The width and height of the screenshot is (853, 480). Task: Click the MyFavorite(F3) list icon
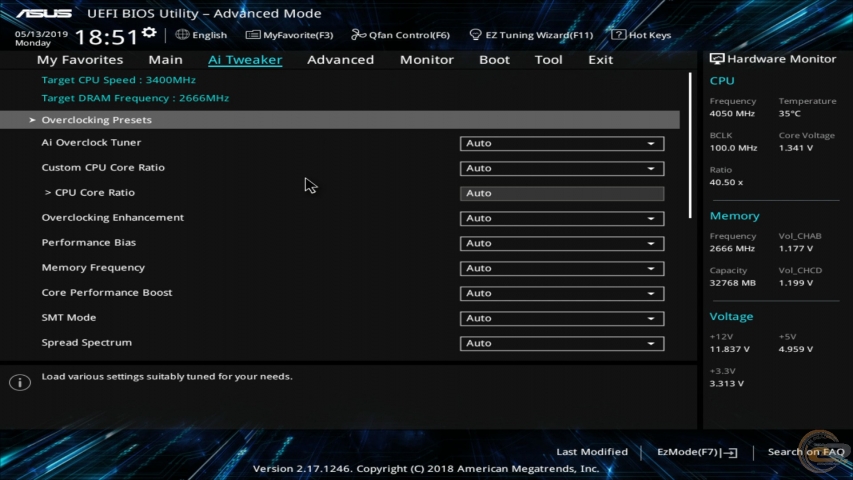(253, 35)
